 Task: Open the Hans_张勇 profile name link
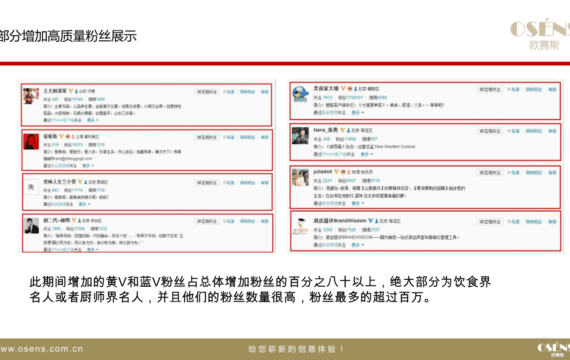point(326,130)
